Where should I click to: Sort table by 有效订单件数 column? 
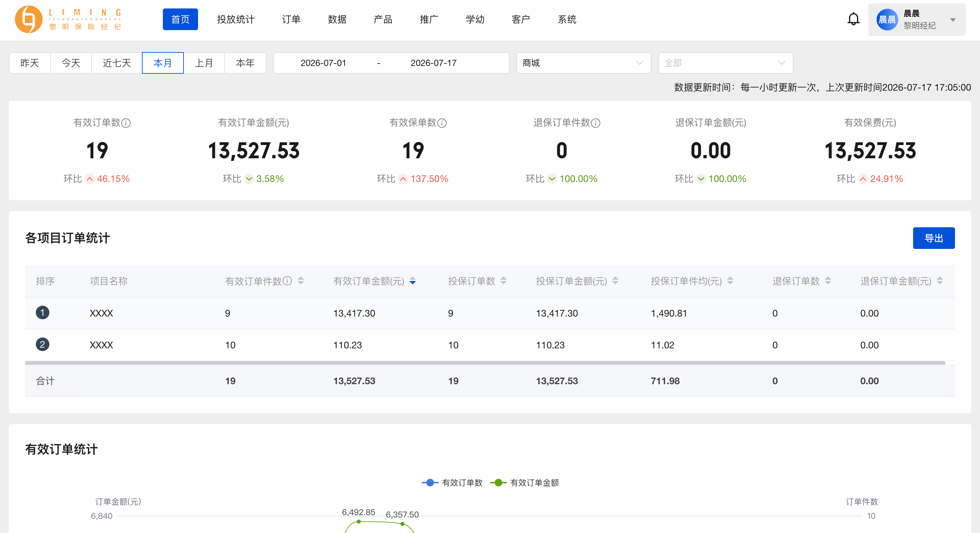301,281
